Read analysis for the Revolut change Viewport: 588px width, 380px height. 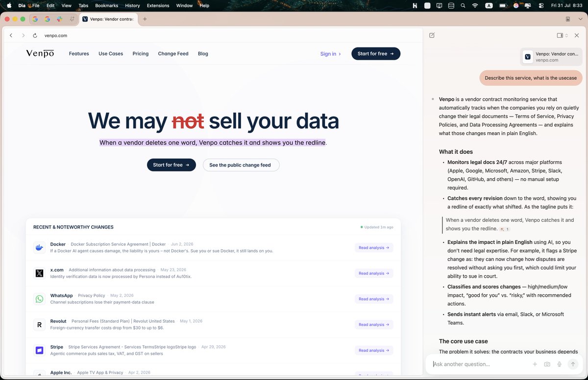(x=374, y=325)
